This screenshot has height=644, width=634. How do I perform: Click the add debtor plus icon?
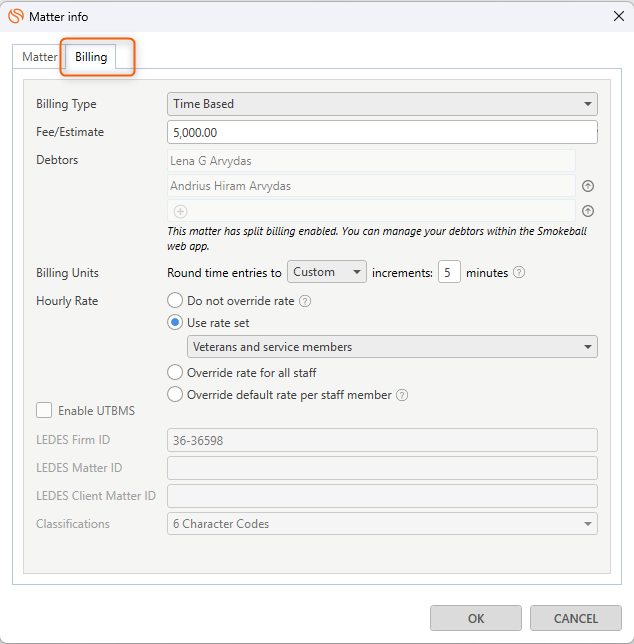(180, 211)
